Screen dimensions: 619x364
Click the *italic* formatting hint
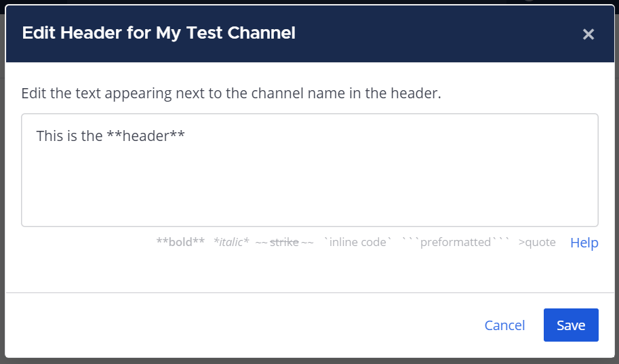pyautogui.click(x=231, y=242)
